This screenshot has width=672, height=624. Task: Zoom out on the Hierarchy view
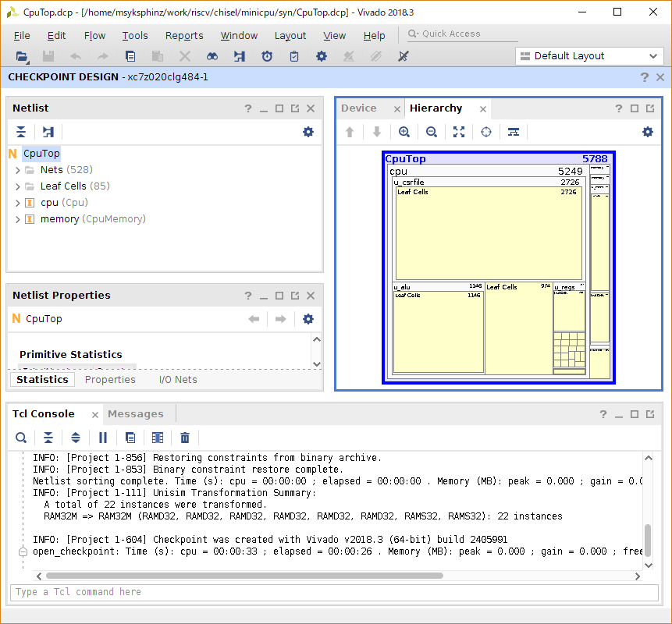click(x=432, y=132)
